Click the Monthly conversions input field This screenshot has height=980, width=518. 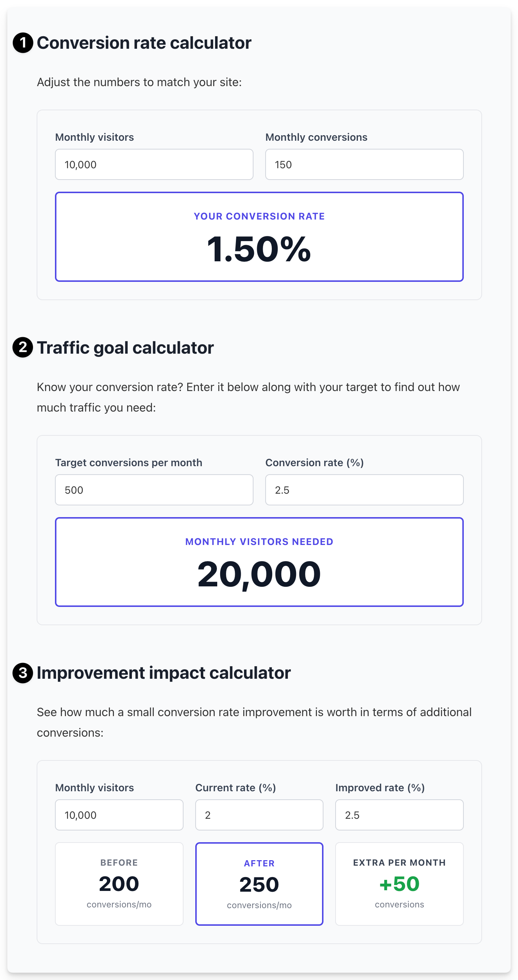[x=364, y=164]
